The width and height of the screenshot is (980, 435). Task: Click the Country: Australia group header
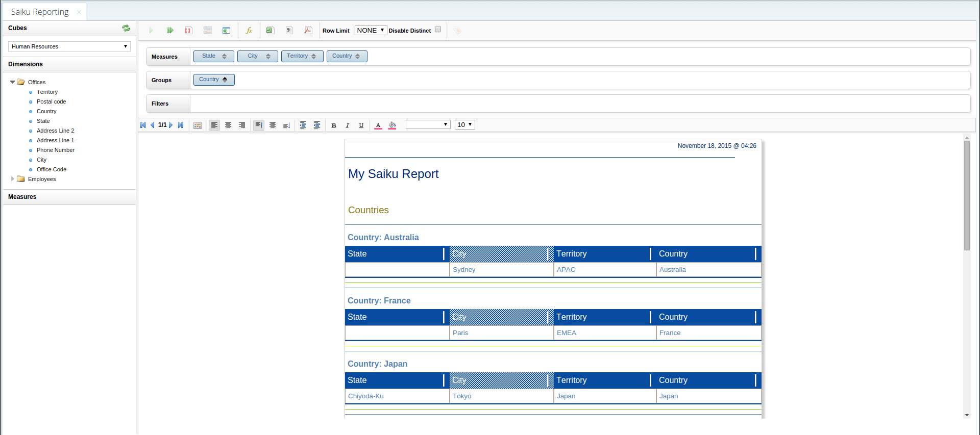pyautogui.click(x=383, y=238)
